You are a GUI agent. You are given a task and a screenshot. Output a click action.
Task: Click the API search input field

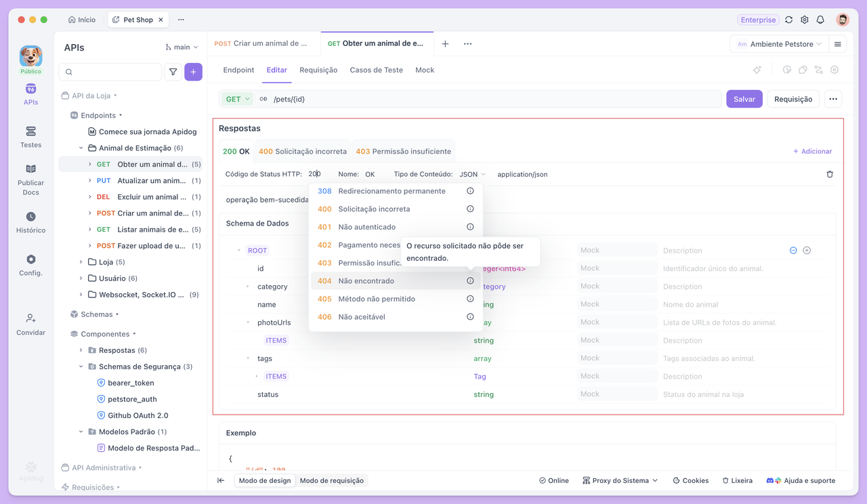110,72
